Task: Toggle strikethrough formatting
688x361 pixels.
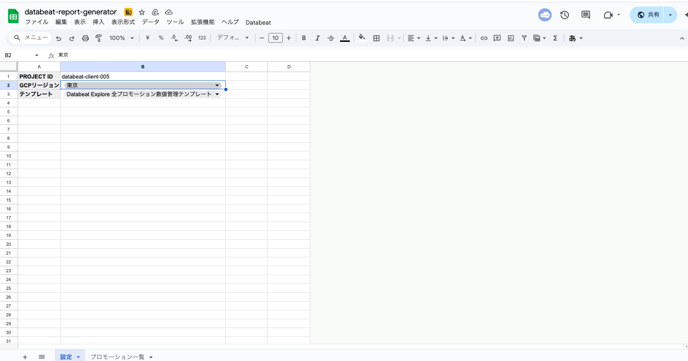Action: (331, 39)
